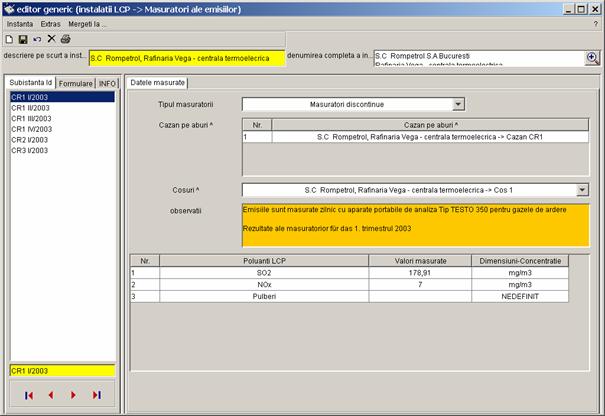This screenshot has height=416, width=605.
Task: Click the New document toolbar icon
Action: [9, 38]
